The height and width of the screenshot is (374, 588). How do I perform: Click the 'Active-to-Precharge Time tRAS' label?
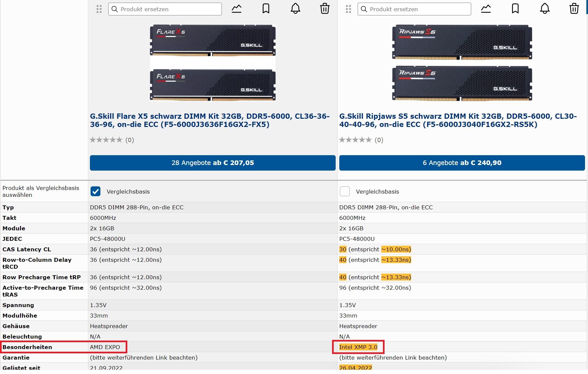coord(43,291)
